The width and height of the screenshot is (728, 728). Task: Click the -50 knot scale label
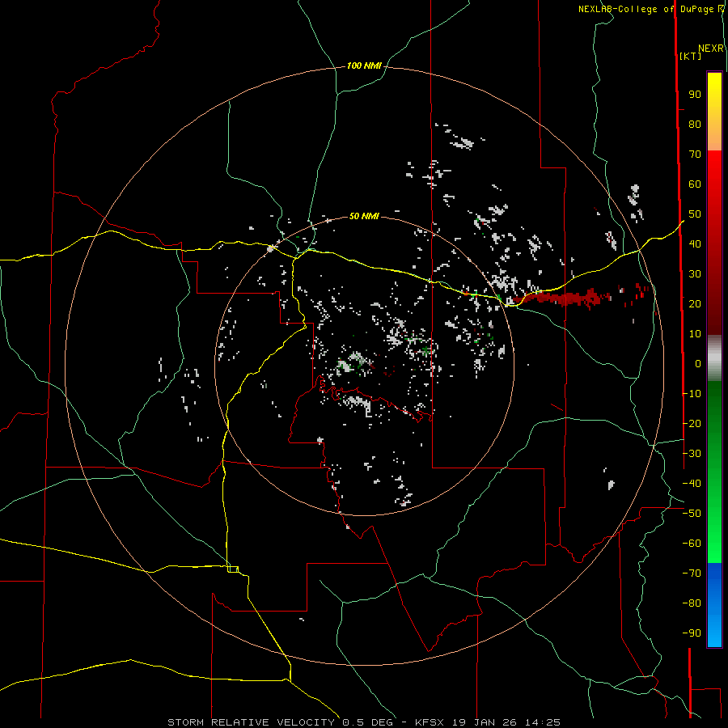(x=692, y=514)
